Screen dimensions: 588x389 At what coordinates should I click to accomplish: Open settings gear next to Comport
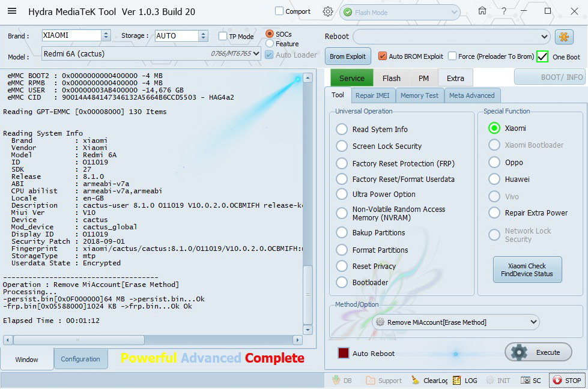click(x=328, y=11)
